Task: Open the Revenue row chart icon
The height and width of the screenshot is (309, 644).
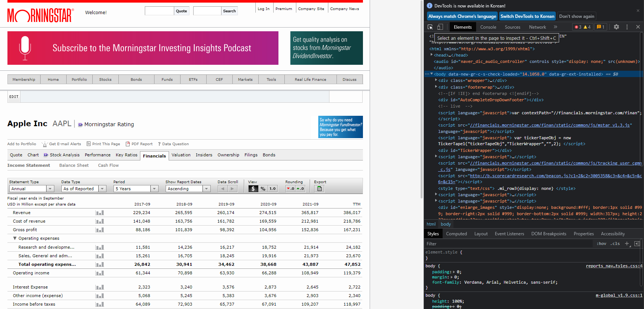Action: click(99, 213)
